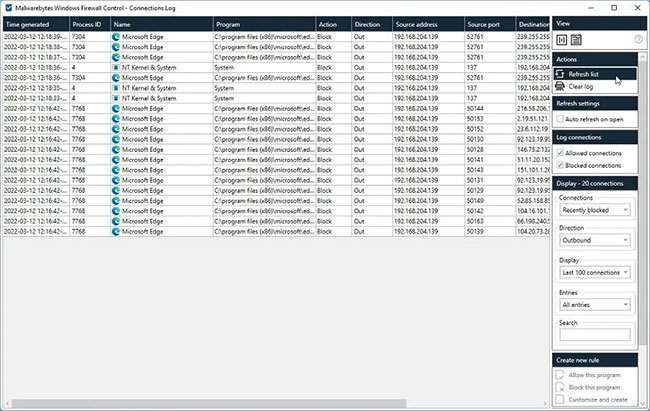Click destination 216.58.206 cell
Viewport: 650px width, 411px height.
point(533,108)
